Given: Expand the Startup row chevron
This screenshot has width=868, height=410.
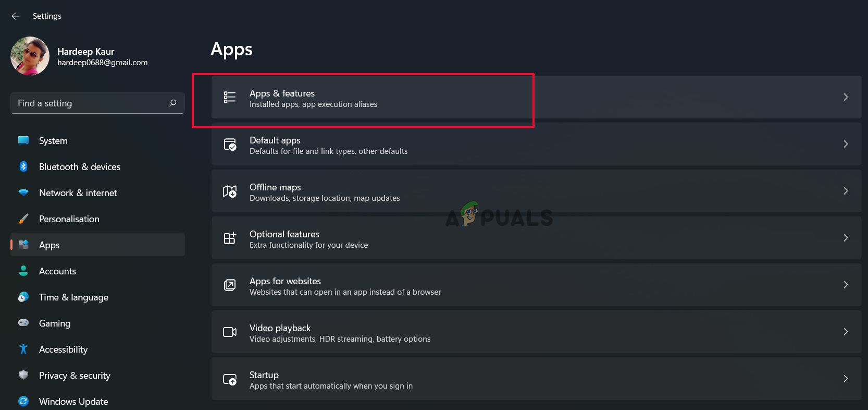Looking at the screenshot, I should pos(845,379).
